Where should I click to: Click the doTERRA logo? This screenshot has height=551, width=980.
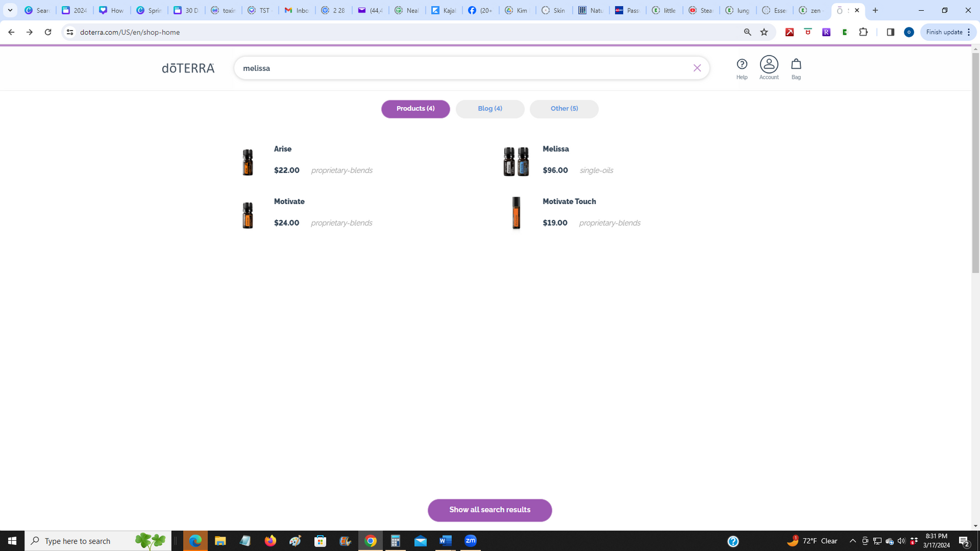188,68
